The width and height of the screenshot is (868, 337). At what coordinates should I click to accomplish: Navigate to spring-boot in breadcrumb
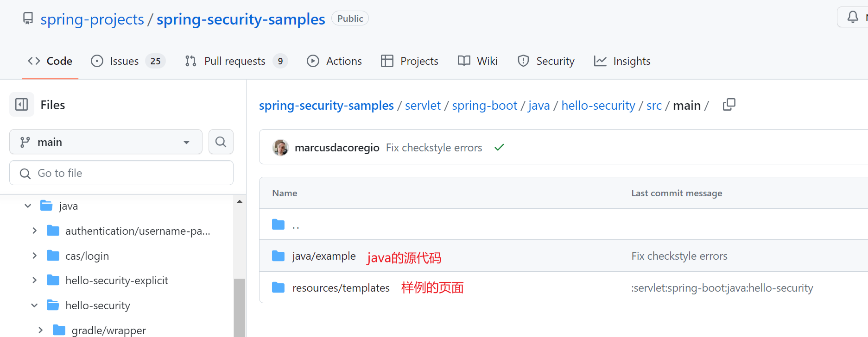pos(484,106)
